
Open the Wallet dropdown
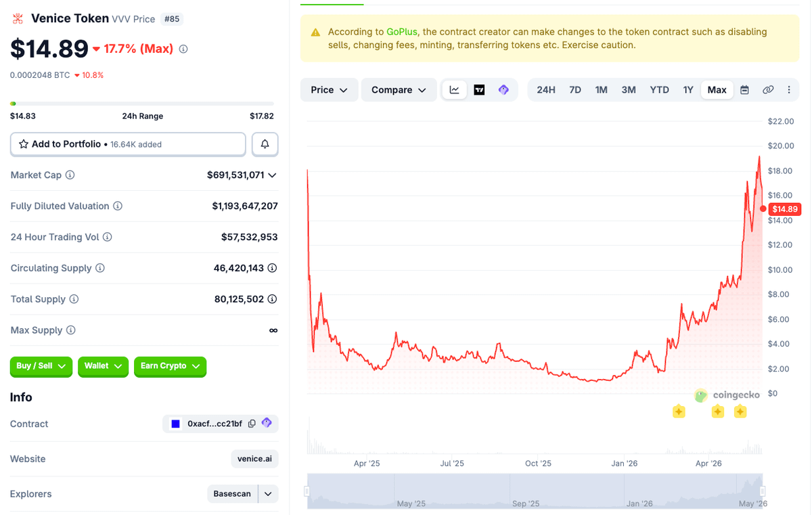(x=103, y=366)
